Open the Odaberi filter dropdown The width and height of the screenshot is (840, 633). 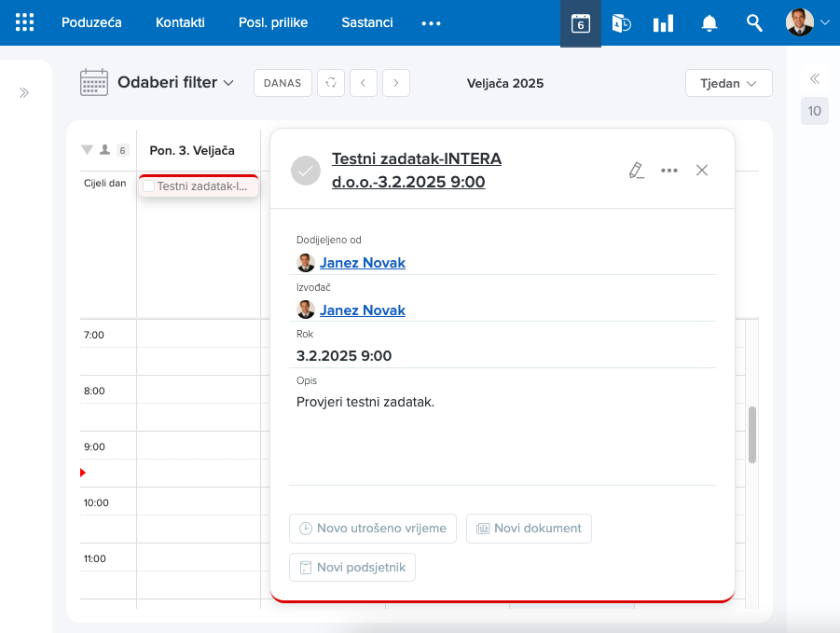(x=174, y=83)
